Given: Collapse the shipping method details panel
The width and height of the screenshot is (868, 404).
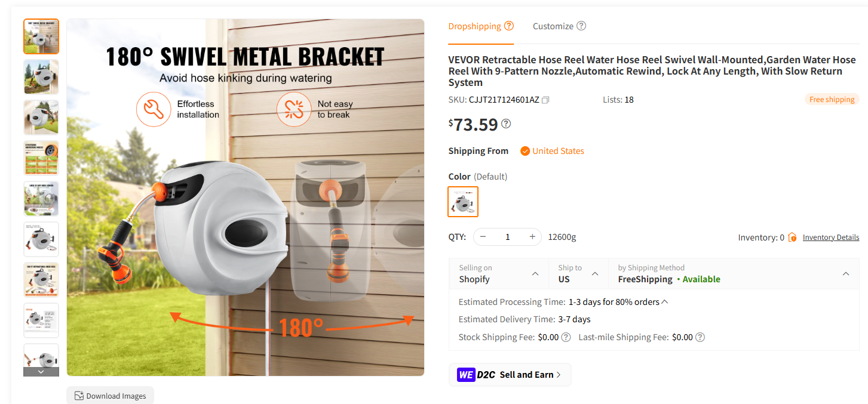Looking at the screenshot, I should point(845,273).
